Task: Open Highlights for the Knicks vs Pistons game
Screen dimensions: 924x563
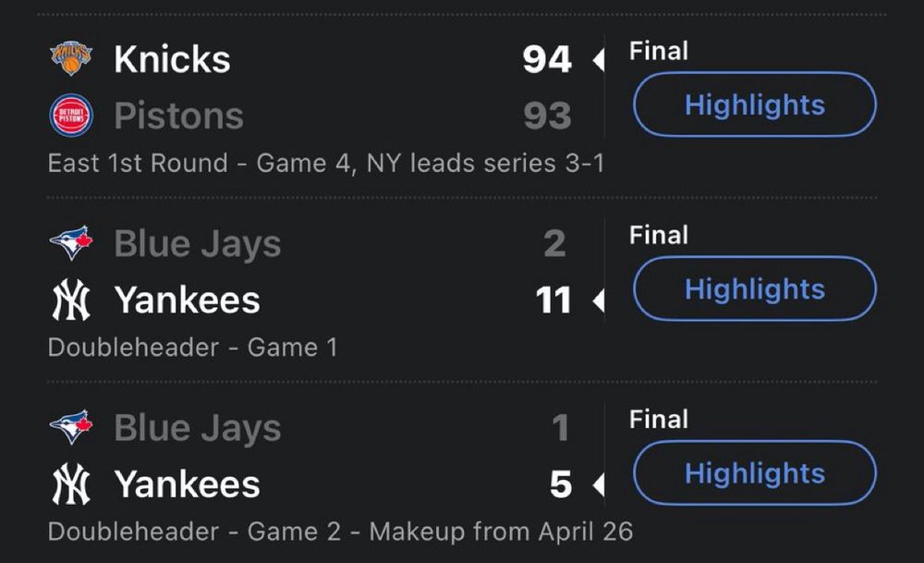Action: pyautogui.click(x=754, y=104)
